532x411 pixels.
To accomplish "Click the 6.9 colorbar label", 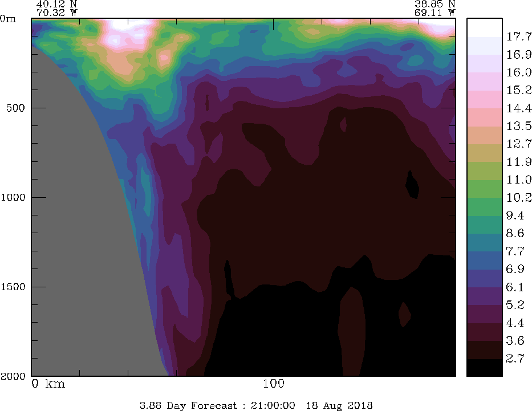I will [x=515, y=269].
